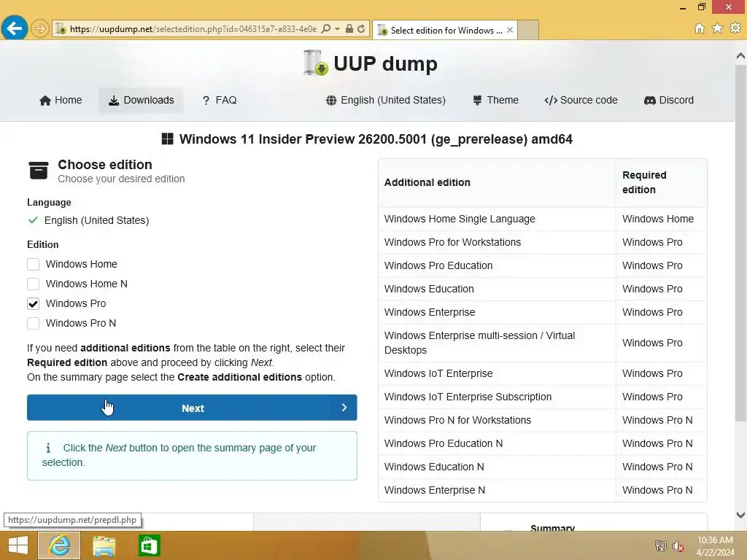Check the Windows Home edition checkbox
This screenshot has height=560, width=747.
point(33,264)
